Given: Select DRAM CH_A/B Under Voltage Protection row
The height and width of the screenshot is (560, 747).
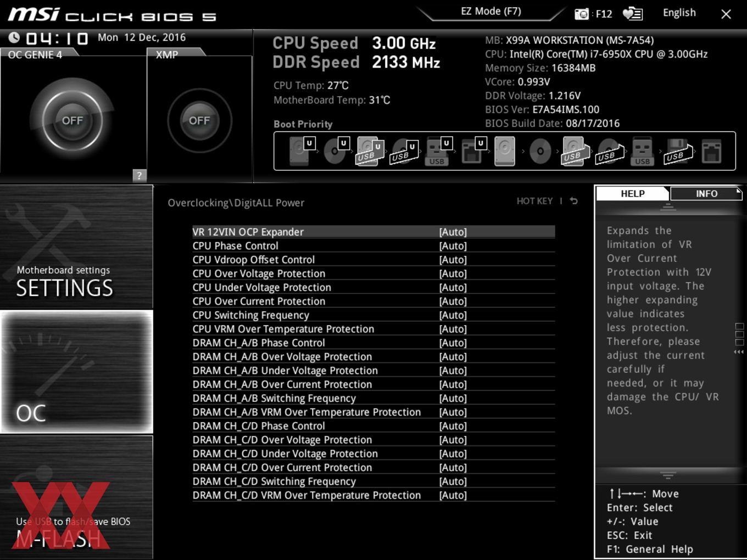Looking at the screenshot, I should tap(374, 370).
